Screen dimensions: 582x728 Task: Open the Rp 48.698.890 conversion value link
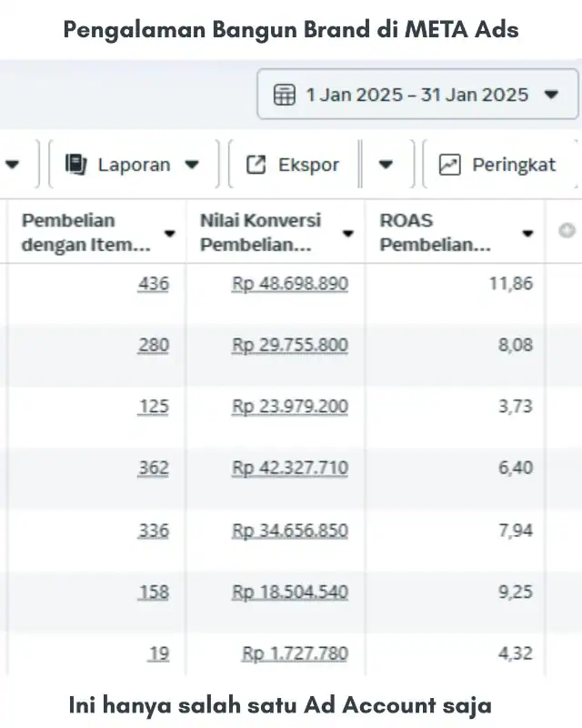[x=290, y=283]
